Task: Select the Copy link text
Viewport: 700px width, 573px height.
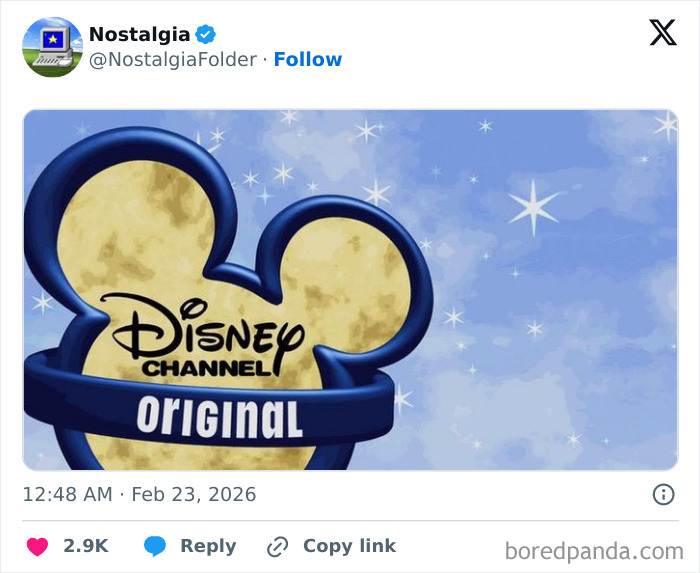Action: pyautogui.click(x=349, y=546)
